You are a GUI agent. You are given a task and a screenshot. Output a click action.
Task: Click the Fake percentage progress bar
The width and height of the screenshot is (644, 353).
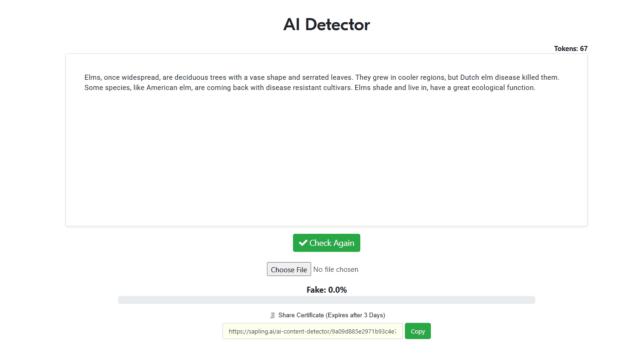[x=326, y=300]
